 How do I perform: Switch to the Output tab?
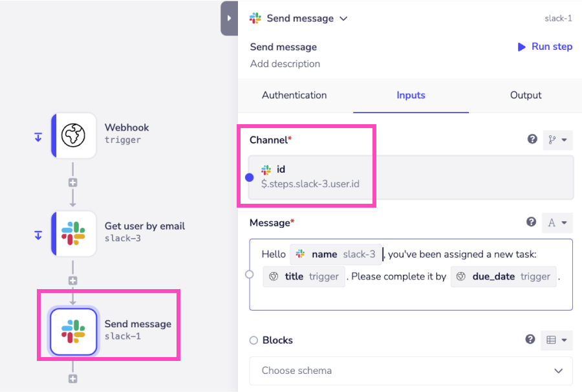coord(525,95)
